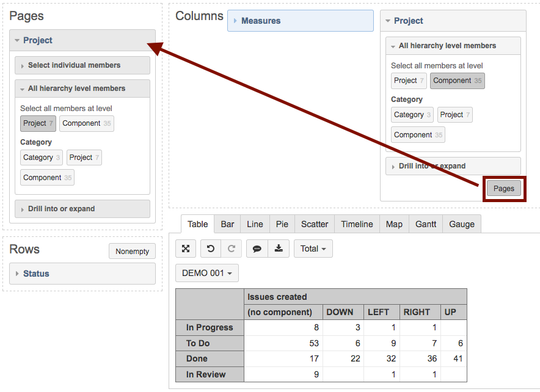540x392 pixels.
Task: Toggle Project level under Category in Pages
Action: tap(84, 157)
